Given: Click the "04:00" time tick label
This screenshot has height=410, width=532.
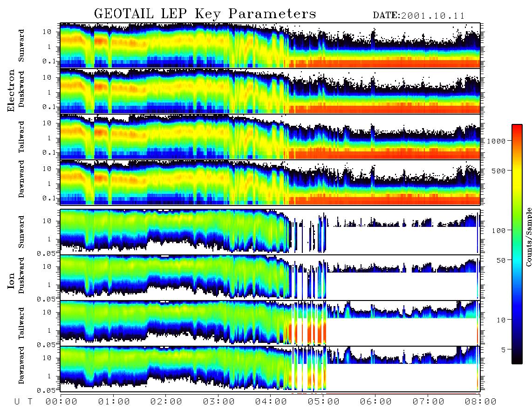Looking at the screenshot, I should [271, 402].
